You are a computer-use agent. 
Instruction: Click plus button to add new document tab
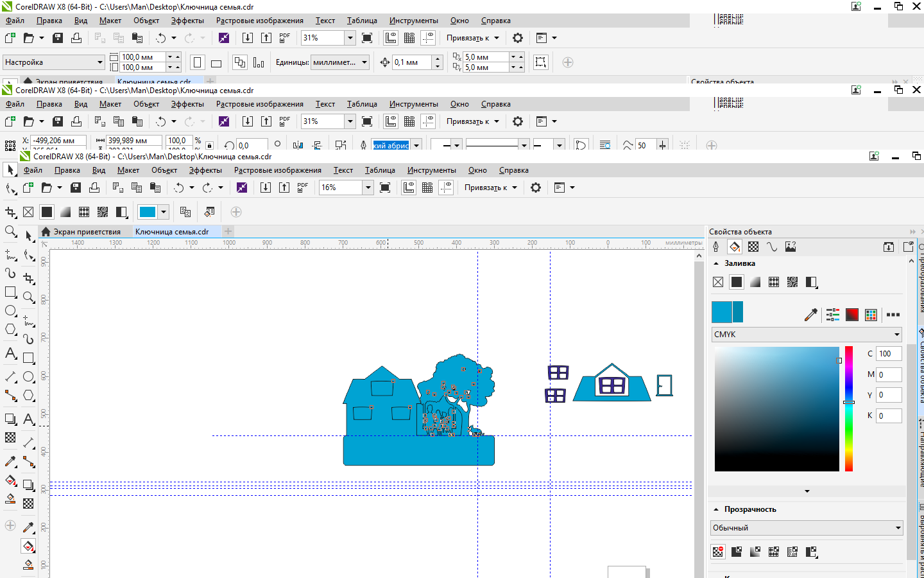(x=228, y=231)
